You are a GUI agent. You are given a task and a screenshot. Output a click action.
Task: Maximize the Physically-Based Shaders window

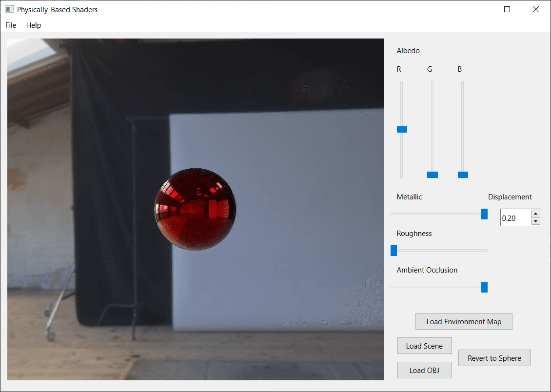coord(507,9)
